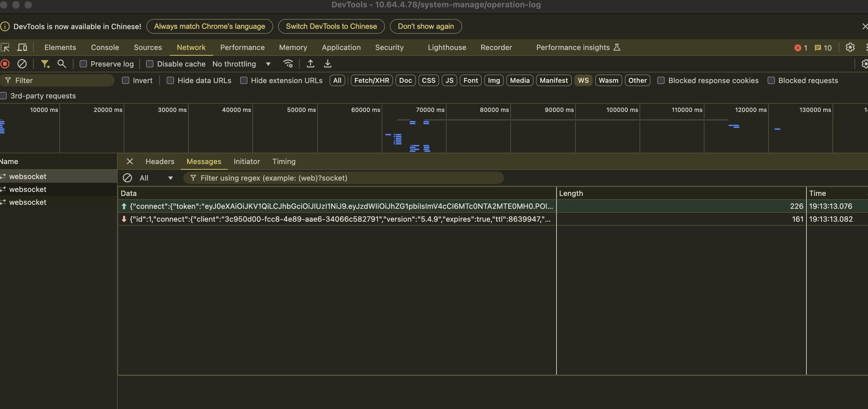Open DevTools settings gear
This screenshot has height=409, width=868.
(x=850, y=48)
